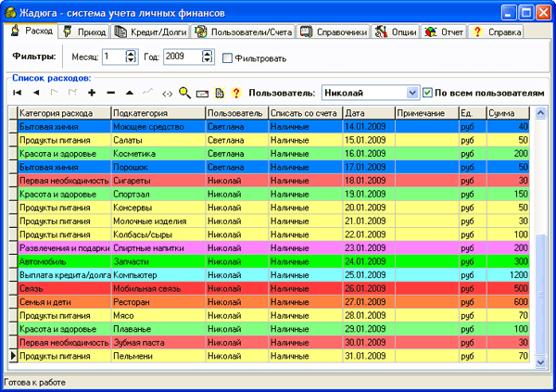This screenshot has height=392, width=556.
Task: Uncheck По всем пользователям checkbox
Action: 426,93
